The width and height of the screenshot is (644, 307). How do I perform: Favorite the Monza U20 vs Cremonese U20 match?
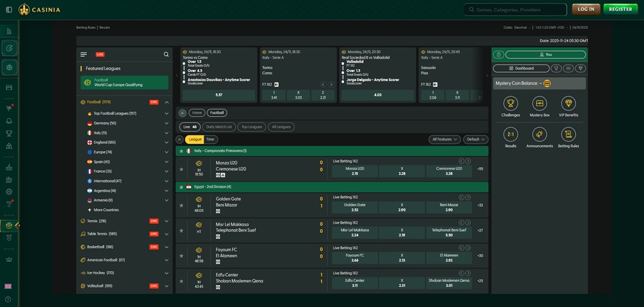point(181,169)
